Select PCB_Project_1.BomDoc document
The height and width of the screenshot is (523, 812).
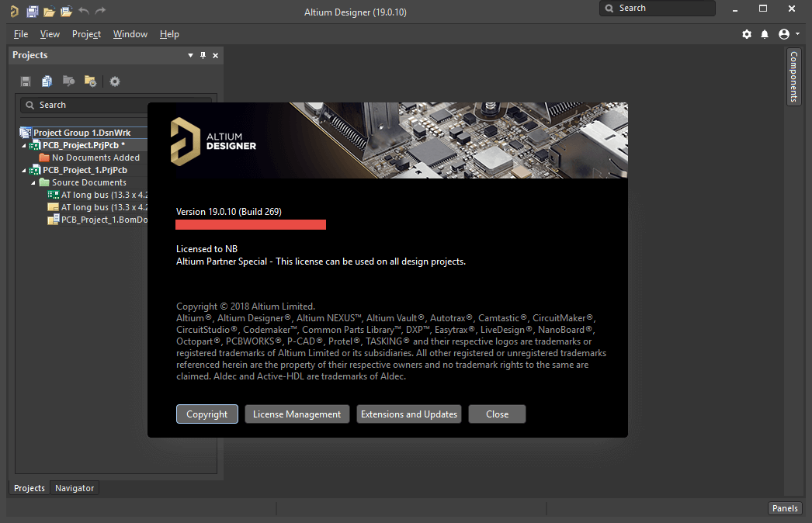(x=97, y=220)
